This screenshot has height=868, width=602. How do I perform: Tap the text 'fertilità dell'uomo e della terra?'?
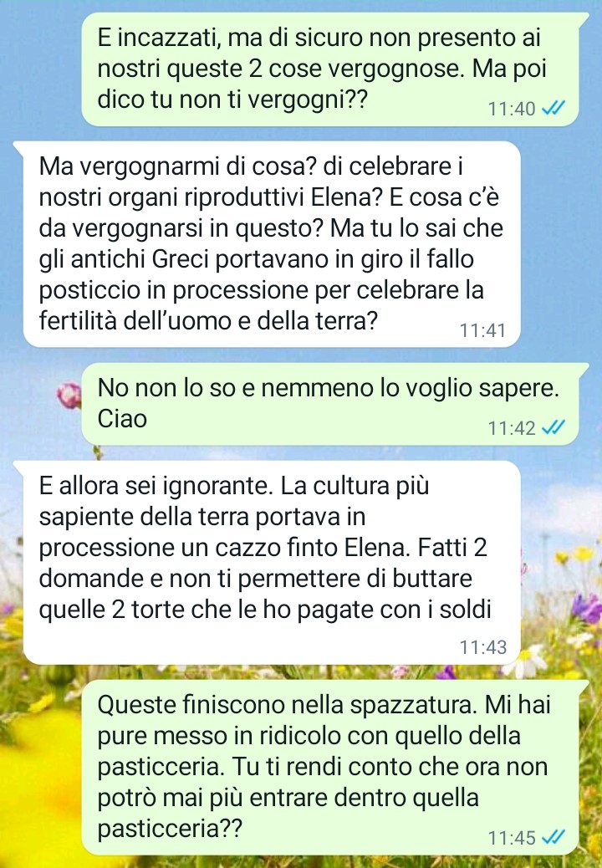tap(208, 320)
